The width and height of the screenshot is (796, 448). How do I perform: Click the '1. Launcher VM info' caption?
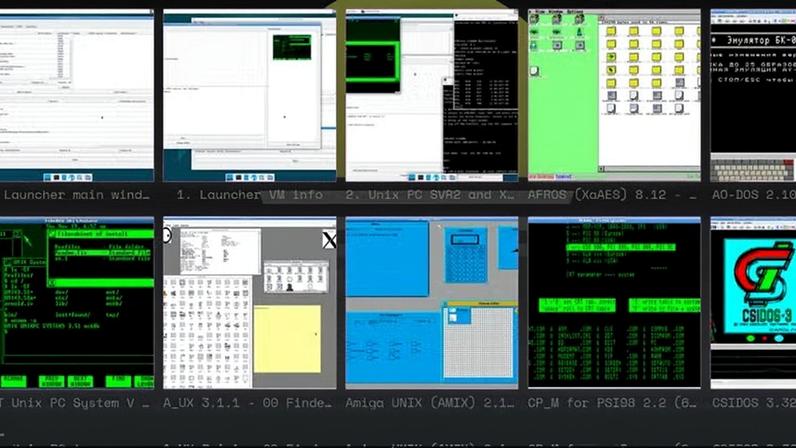pos(250,195)
